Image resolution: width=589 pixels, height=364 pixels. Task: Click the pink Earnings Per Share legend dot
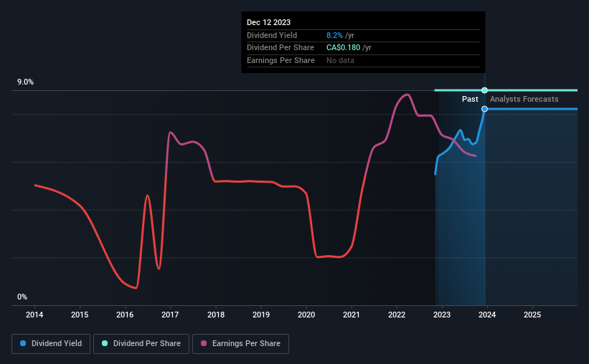[204, 343]
